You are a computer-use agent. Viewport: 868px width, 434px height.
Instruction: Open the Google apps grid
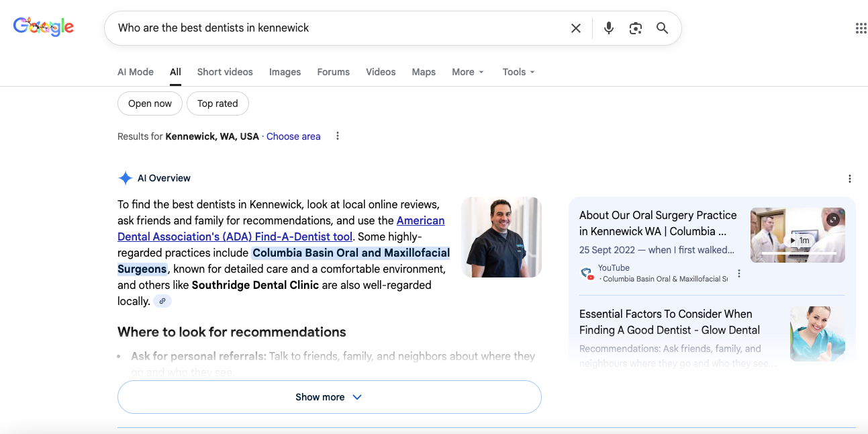pyautogui.click(x=860, y=28)
